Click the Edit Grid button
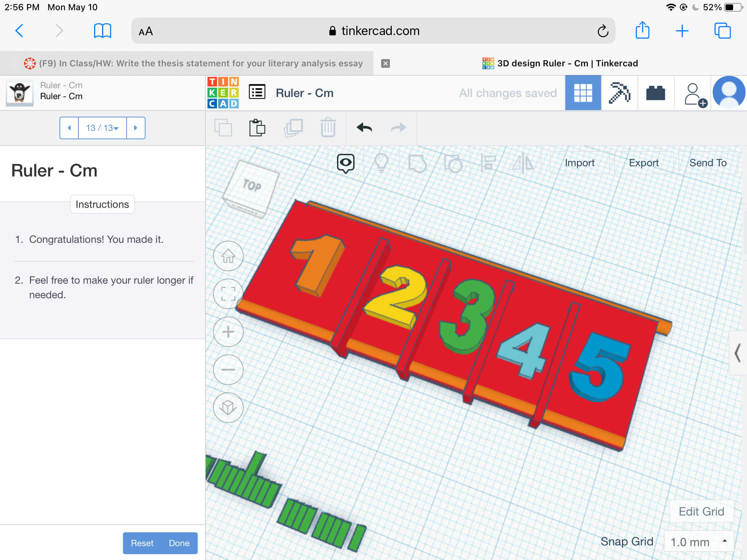The height and width of the screenshot is (560, 747). (x=701, y=512)
